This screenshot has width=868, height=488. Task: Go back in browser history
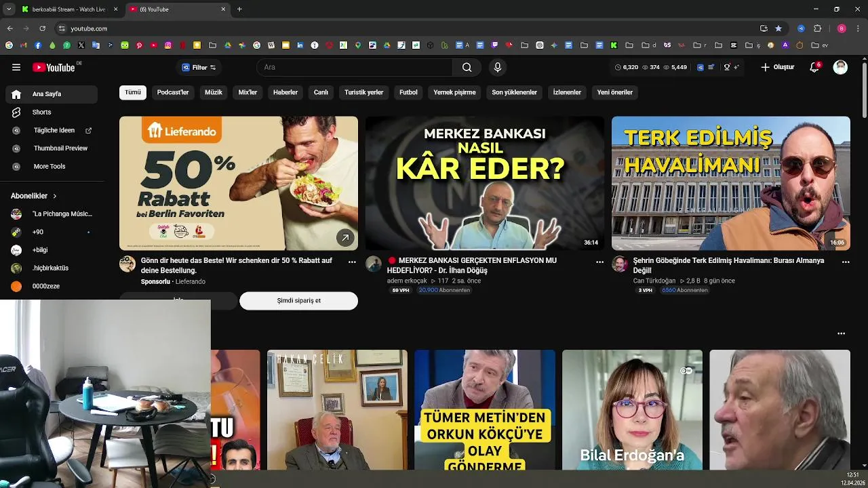click(9, 28)
